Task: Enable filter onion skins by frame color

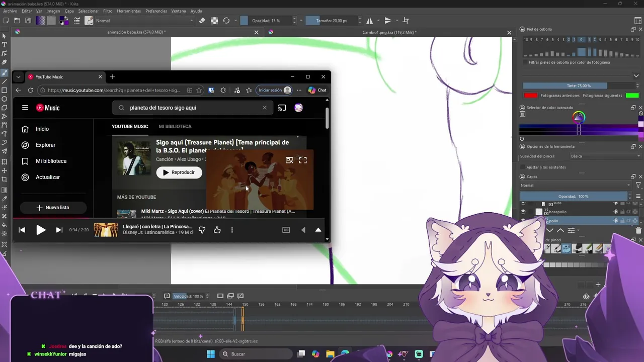Action: tap(525, 62)
